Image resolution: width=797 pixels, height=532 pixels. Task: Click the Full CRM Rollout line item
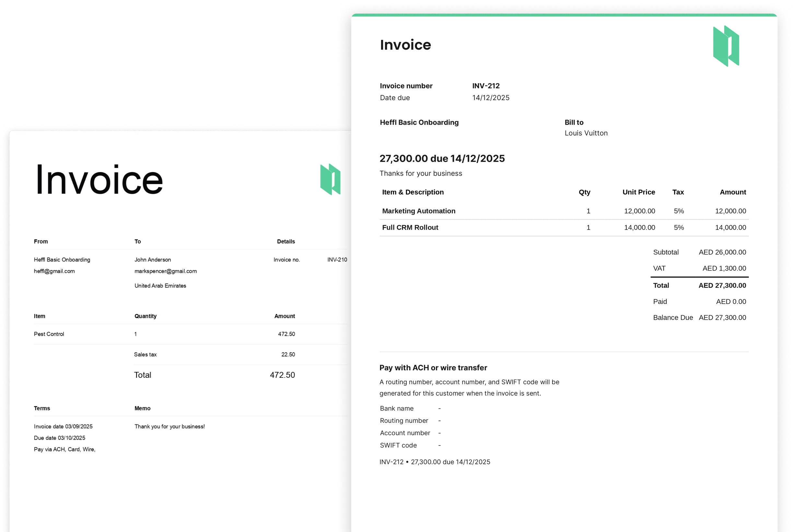410,227
